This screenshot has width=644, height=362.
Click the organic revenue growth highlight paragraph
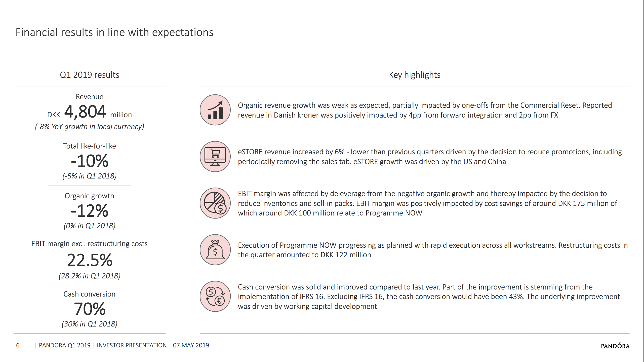click(425, 110)
